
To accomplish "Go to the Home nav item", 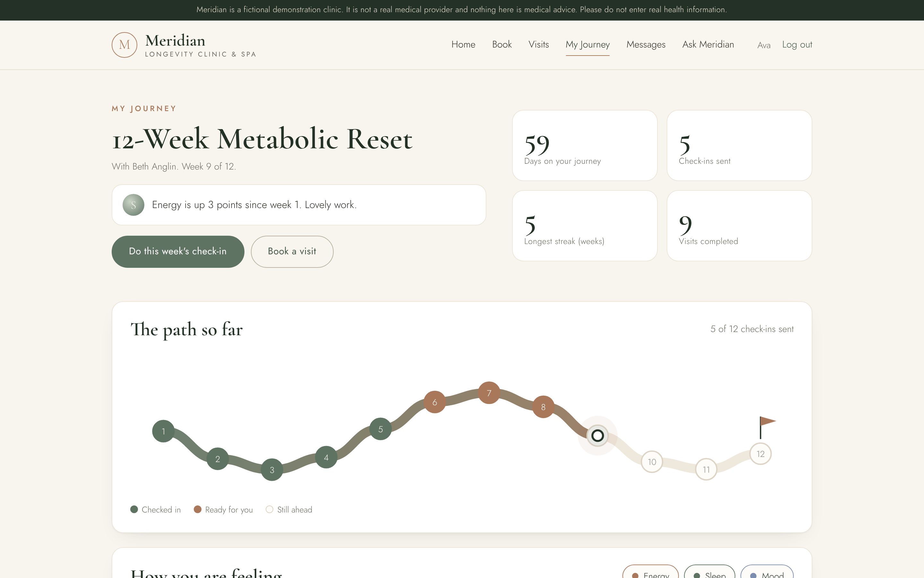I will pos(463,44).
